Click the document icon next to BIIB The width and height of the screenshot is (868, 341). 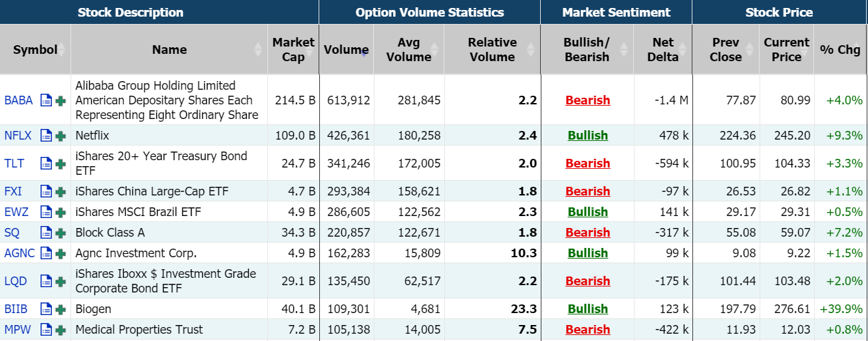(46, 309)
